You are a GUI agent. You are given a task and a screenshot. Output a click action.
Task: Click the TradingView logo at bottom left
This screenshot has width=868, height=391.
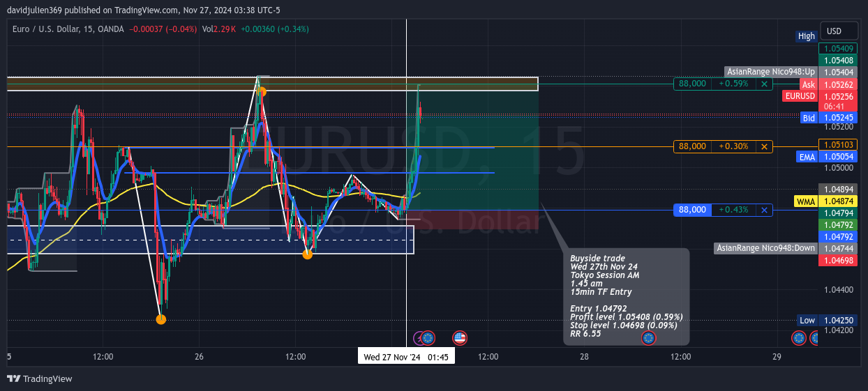(40, 378)
